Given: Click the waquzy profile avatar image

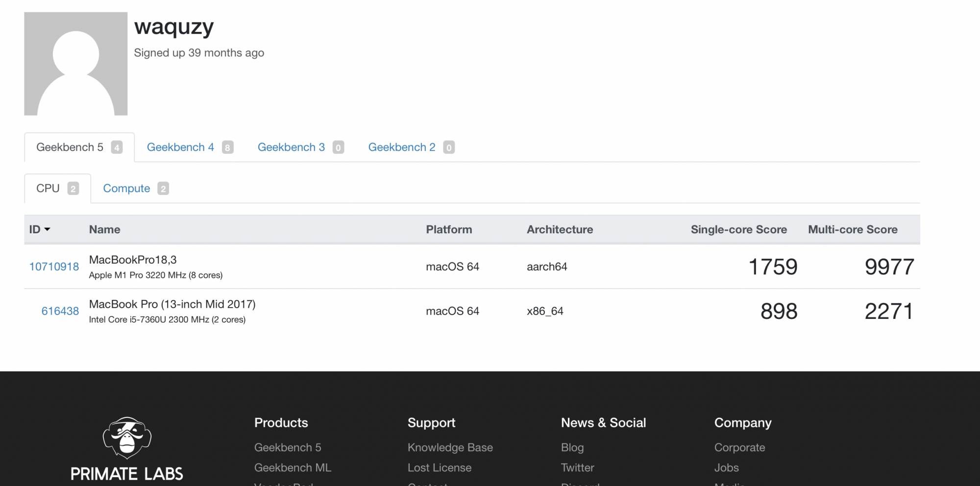Looking at the screenshot, I should 76,64.
